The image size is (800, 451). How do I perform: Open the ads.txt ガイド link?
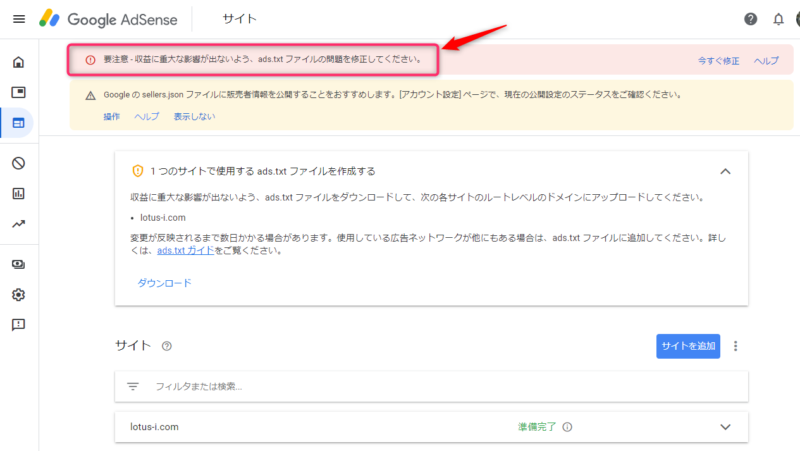[186, 250]
